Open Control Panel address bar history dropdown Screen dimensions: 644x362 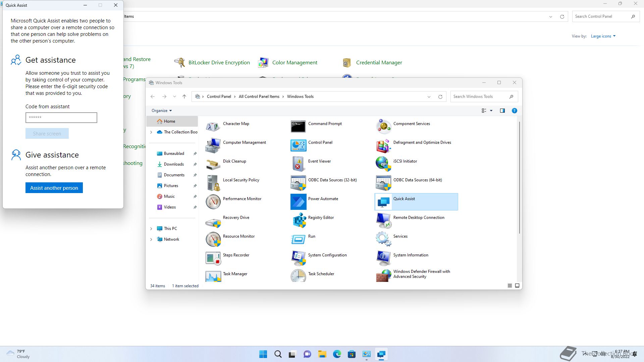pos(550,16)
